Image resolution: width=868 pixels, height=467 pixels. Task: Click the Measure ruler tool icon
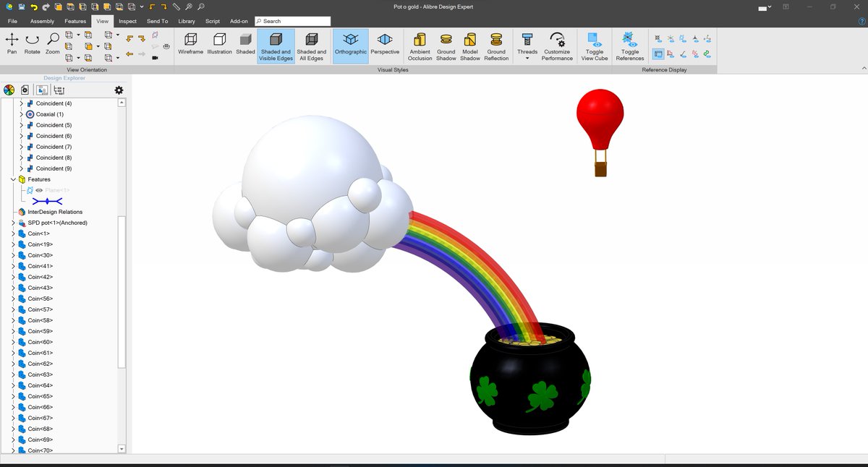(176, 7)
